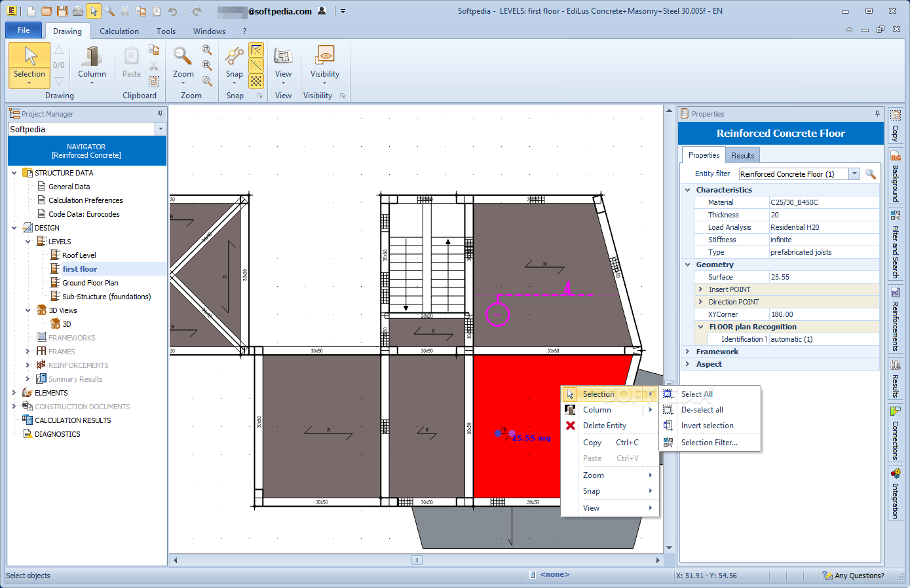Open Integration in the right sidebar
This screenshot has height=588, width=910.
(x=895, y=494)
